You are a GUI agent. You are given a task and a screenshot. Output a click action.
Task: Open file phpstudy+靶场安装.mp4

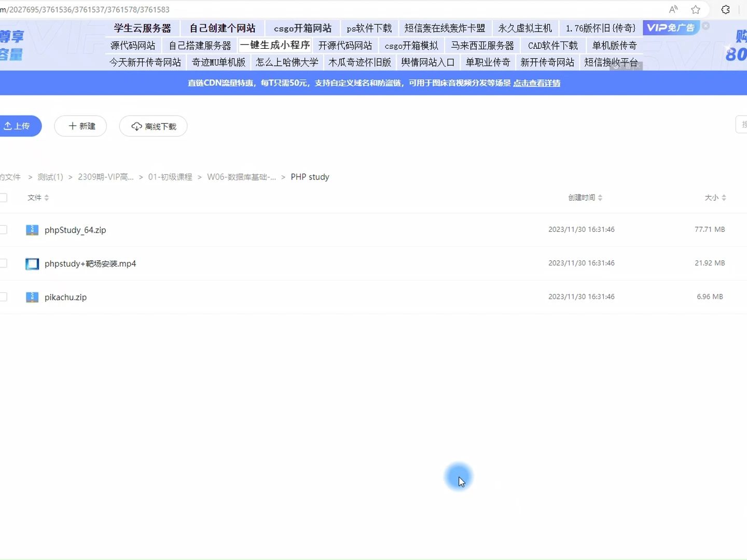click(90, 263)
